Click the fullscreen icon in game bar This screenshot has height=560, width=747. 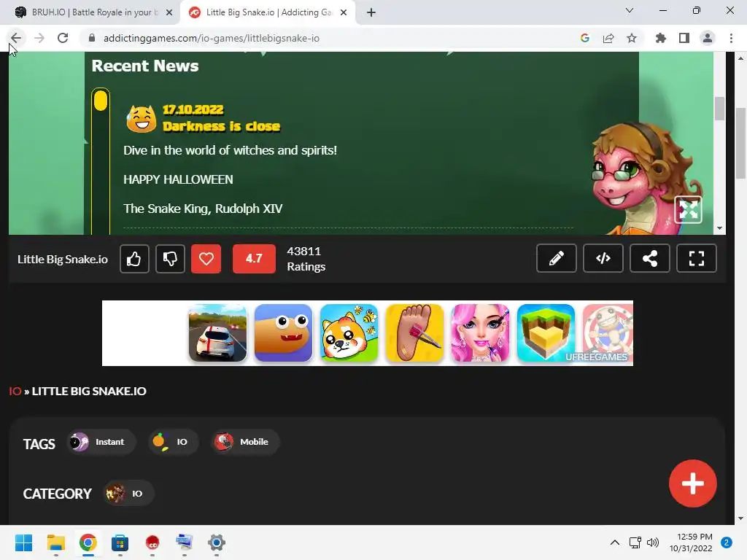(697, 258)
